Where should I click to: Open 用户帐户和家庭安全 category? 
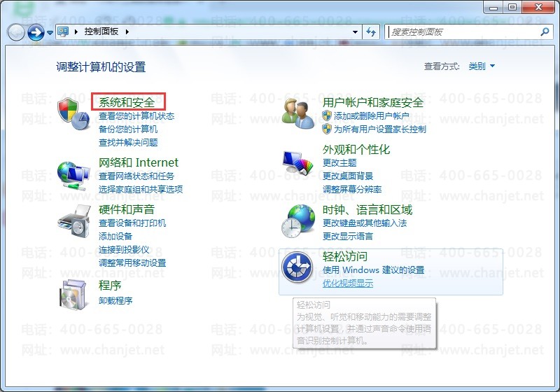pos(373,103)
